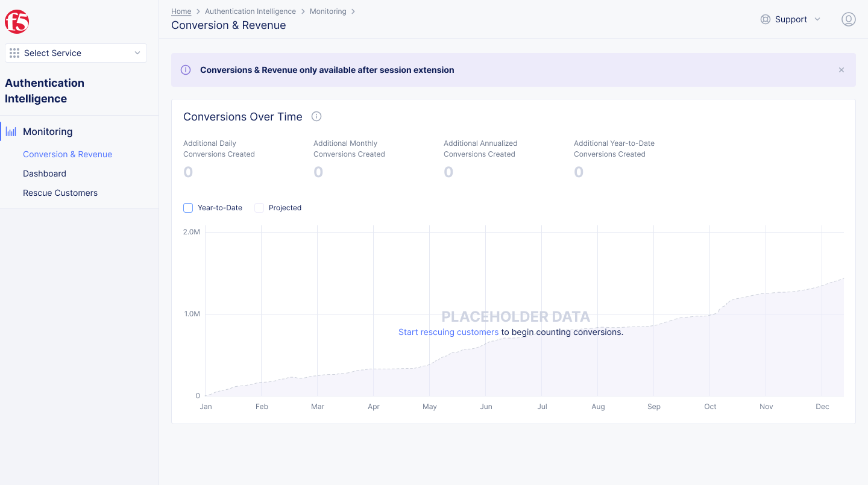Image resolution: width=868 pixels, height=485 pixels.
Task: Expand the Support menu chevron
Action: [x=817, y=19]
